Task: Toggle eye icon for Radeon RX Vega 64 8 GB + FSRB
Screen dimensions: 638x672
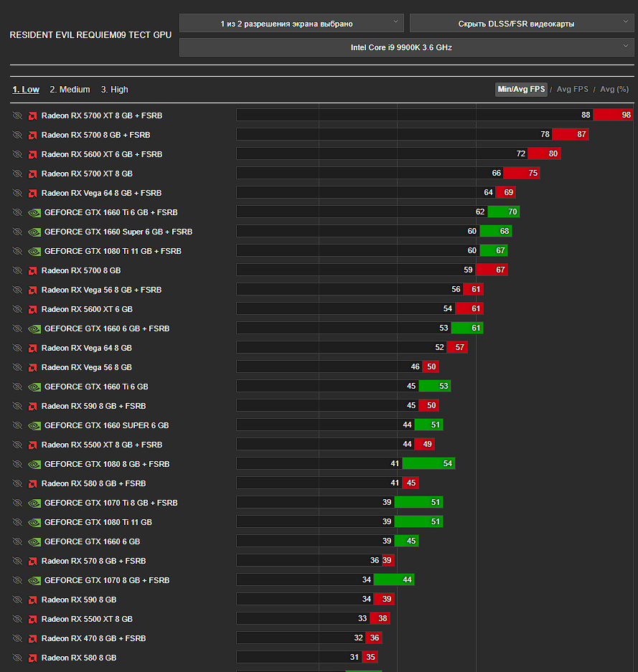Action: click(x=17, y=194)
